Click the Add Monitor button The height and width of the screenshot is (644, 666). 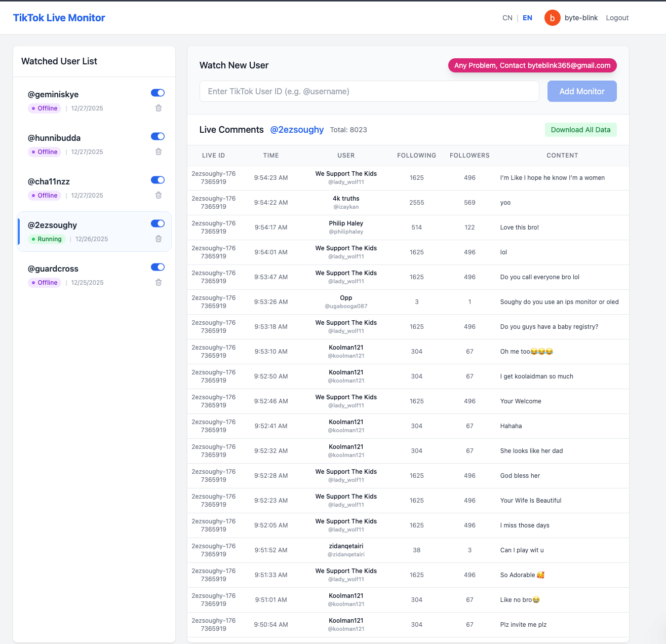581,91
